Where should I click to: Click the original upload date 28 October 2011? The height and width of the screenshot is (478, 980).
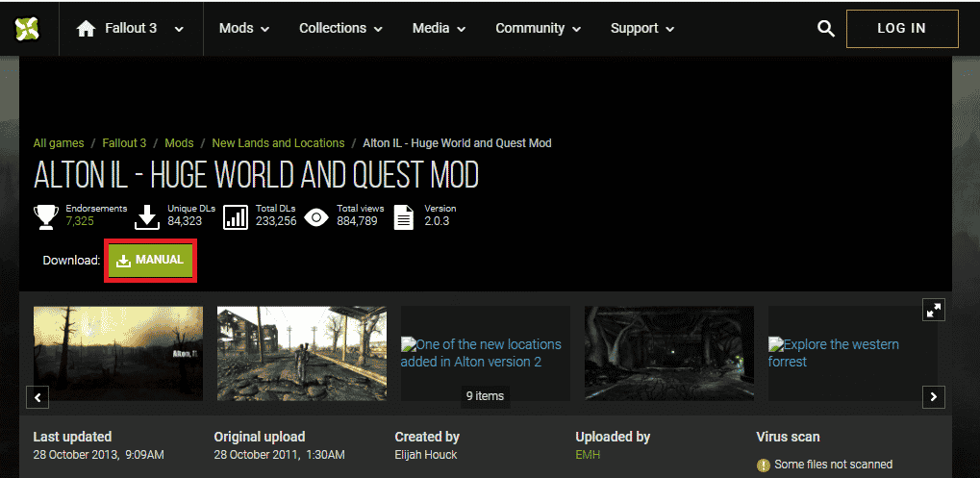click(279, 455)
